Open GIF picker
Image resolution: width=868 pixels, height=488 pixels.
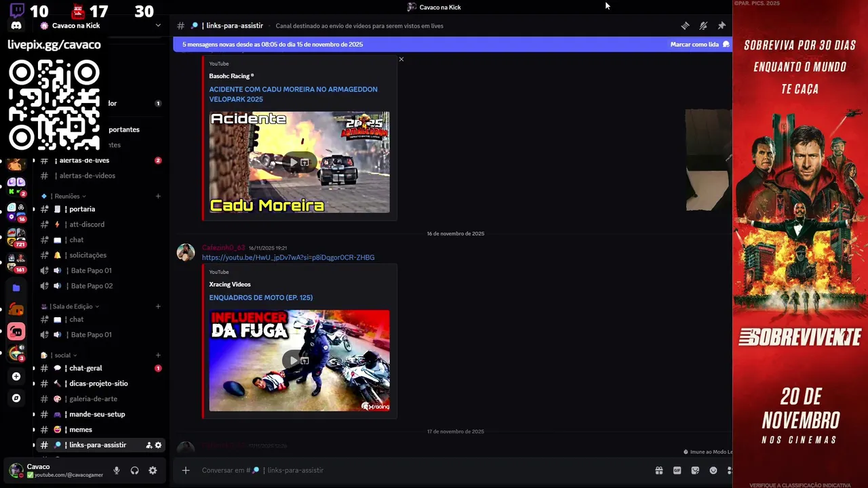(677, 470)
